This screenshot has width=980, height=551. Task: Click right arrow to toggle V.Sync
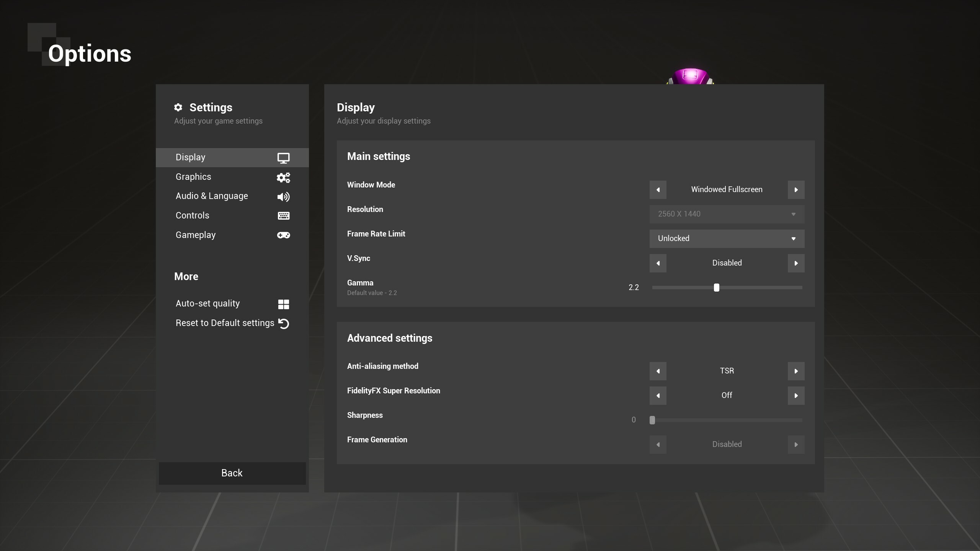coord(796,263)
